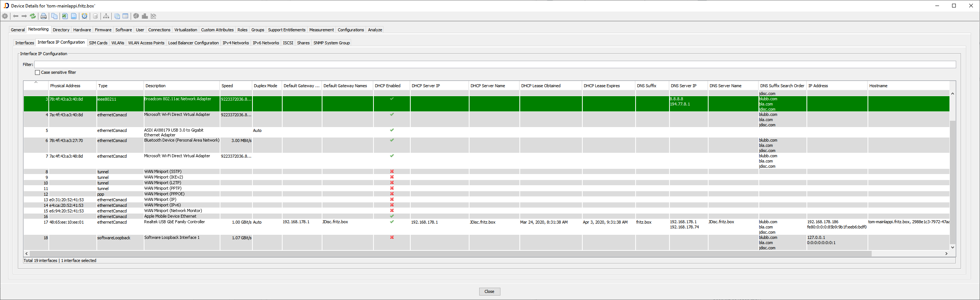
Task: Click the softwareLoopback type cell
Action: pyautogui.click(x=114, y=237)
